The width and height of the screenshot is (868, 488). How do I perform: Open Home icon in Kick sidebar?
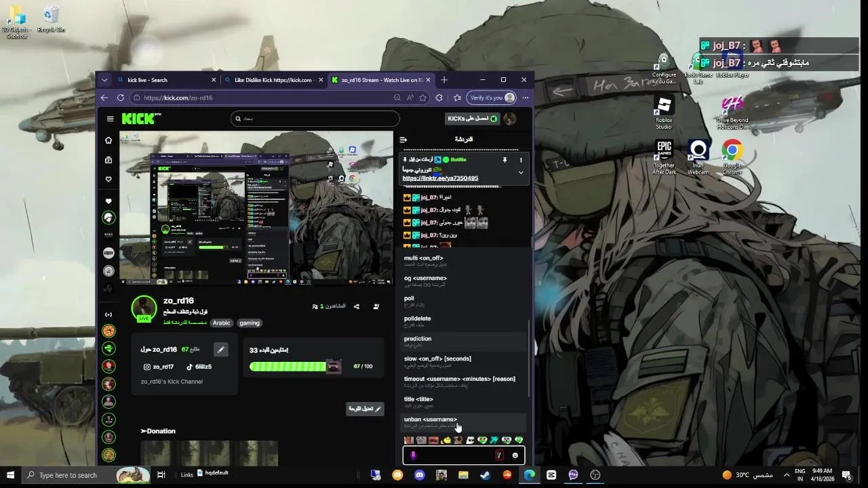click(108, 140)
